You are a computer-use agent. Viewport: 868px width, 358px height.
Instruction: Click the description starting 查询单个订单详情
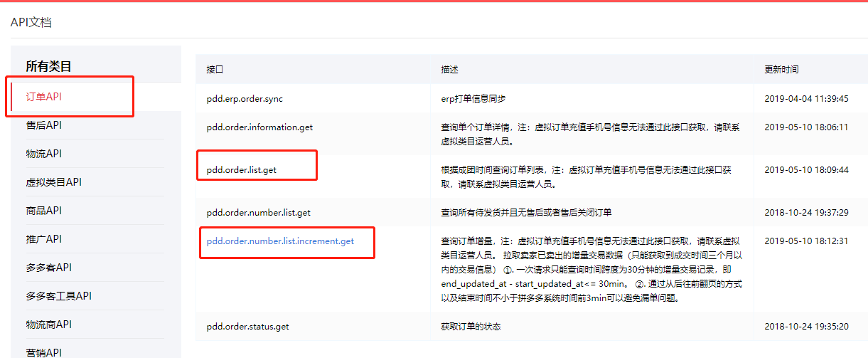(x=591, y=135)
